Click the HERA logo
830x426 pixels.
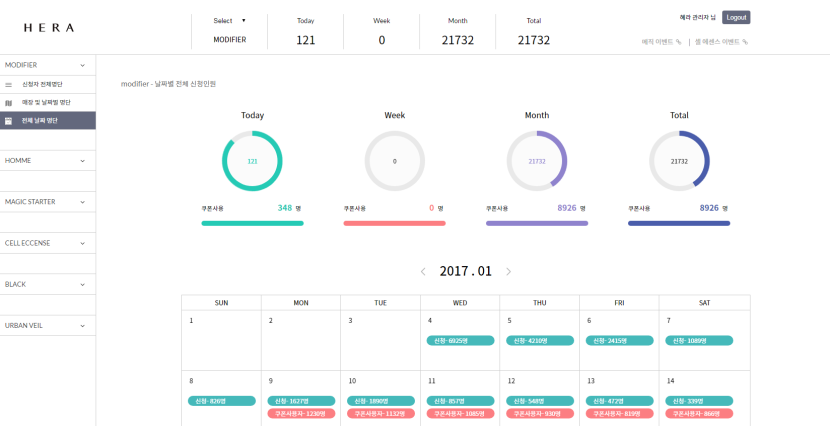tap(49, 28)
